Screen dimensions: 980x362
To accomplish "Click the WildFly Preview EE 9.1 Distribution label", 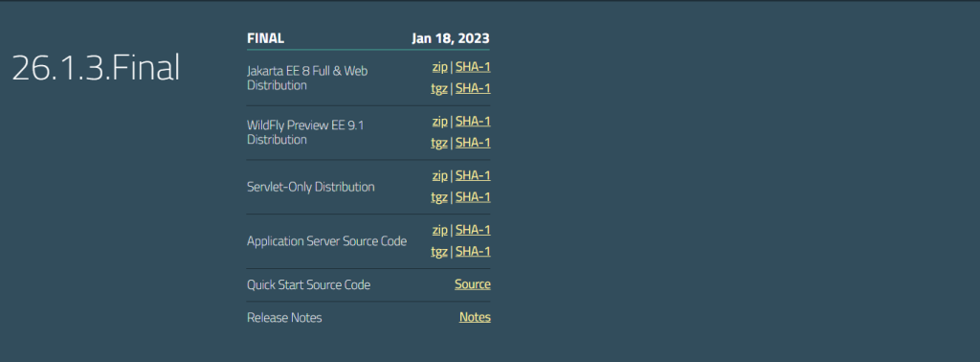I will (305, 132).
